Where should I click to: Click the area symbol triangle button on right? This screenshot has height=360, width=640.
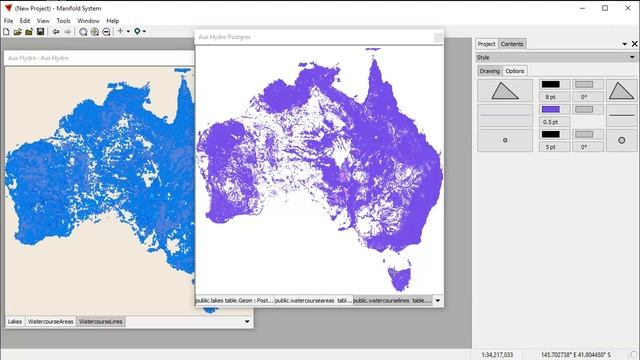pos(621,91)
